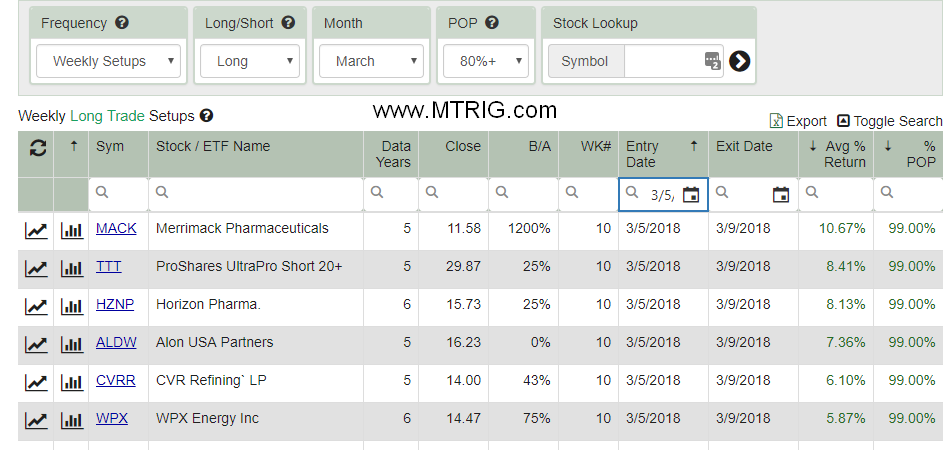Sort by Stock / ETF Name header
This screenshot has width=952, height=450.
256,154
